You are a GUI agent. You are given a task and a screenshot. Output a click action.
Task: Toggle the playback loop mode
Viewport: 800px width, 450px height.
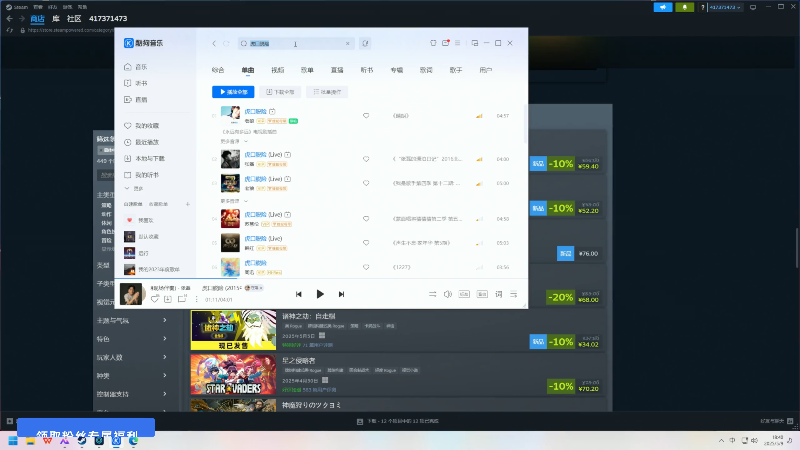click(x=432, y=294)
